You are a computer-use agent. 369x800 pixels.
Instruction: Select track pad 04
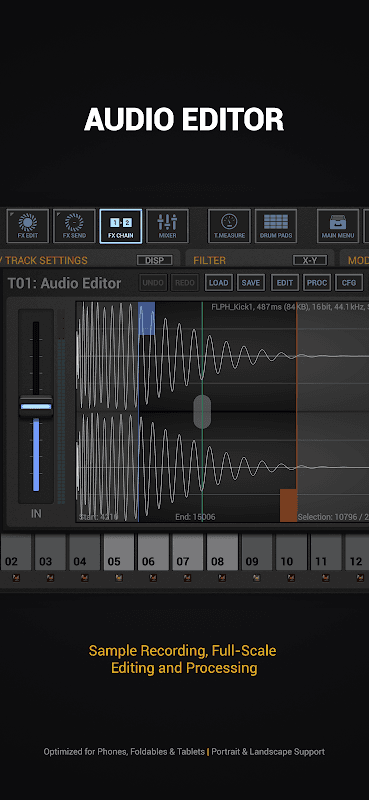[x=84, y=553]
